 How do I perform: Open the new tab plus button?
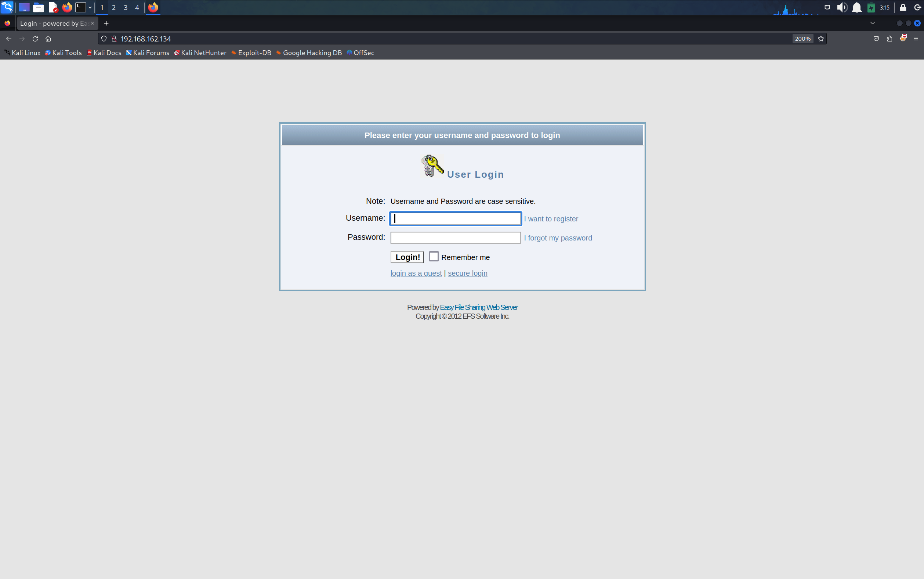point(106,23)
